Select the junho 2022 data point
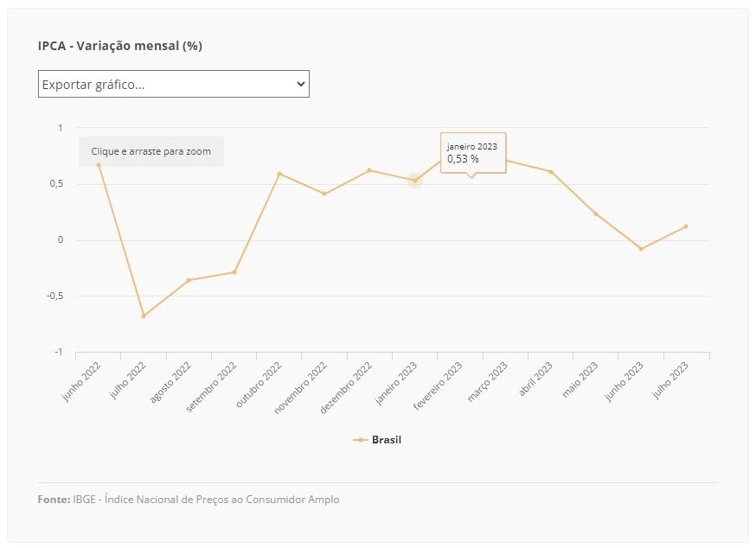Image resolution: width=756 pixels, height=548 pixels. pos(99,165)
